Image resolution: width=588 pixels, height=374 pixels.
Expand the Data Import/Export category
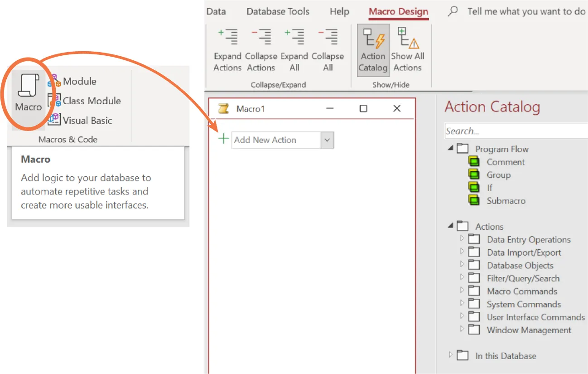click(x=462, y=252)
